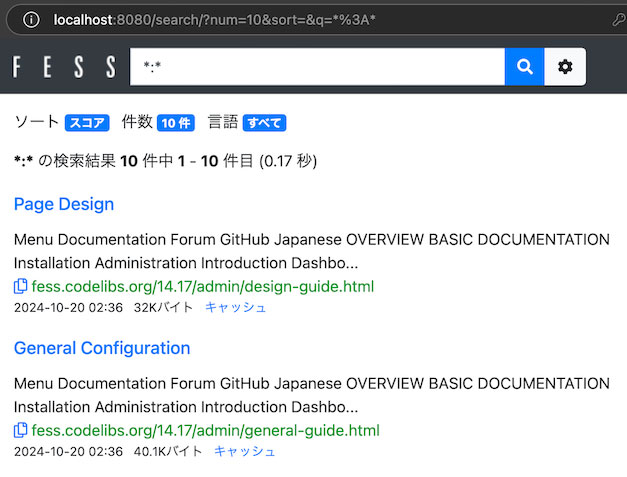627x477 pixels.
Task: Click the date of Page Design result
Action: (x=68, y=307)
